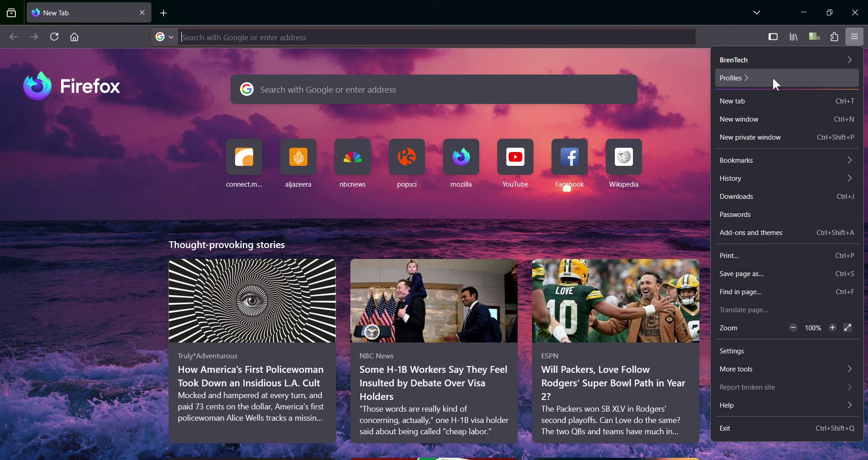This screenshot has height=460, width=868.
Task: Read Some H-1B Workers Say story
Action: [434, 383]
